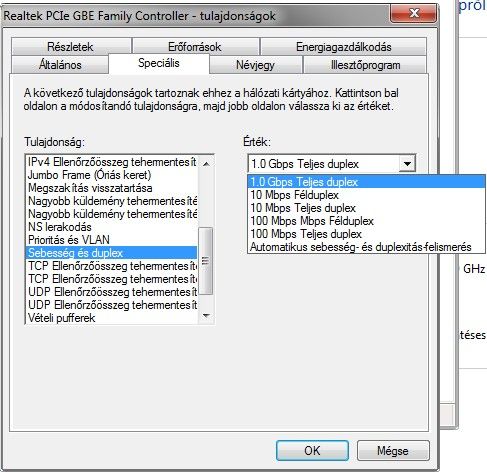This screenshot has width=487, height=472.
Task: Click the property list scroll down arrow
Action: point(206,315)
